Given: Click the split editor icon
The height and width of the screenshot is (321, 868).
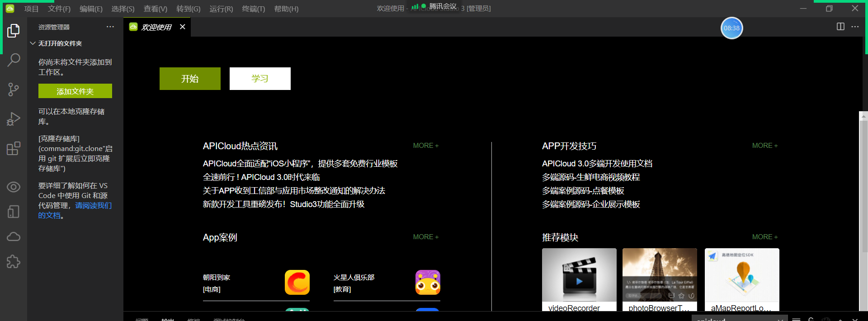Looking at the screenshot, I should coord(840,27).
